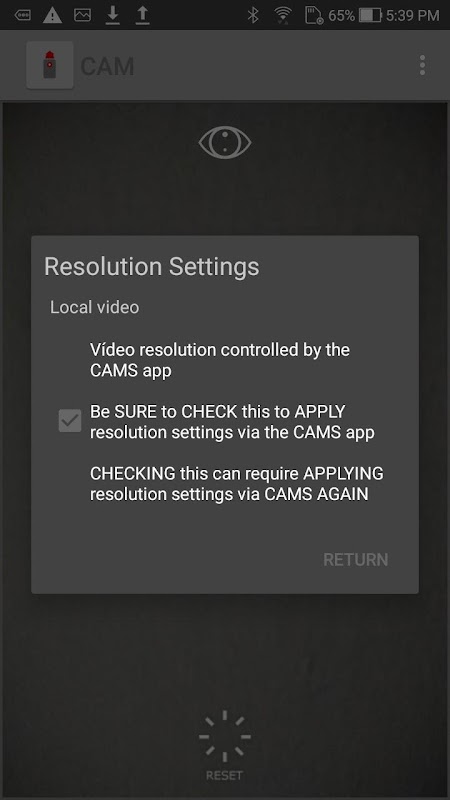Tap the Bluetooth status icon
The width and height of the screenshot is (450, 800).
pos(253,15)
